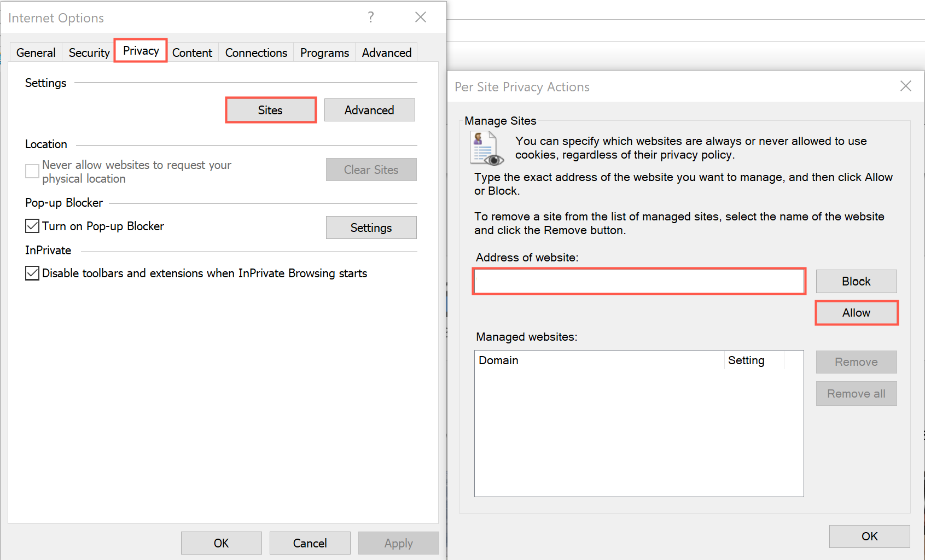The height and width of the screenshot is (560, 925).
Task: Open Advanced privacy settings
Action: 369,109
